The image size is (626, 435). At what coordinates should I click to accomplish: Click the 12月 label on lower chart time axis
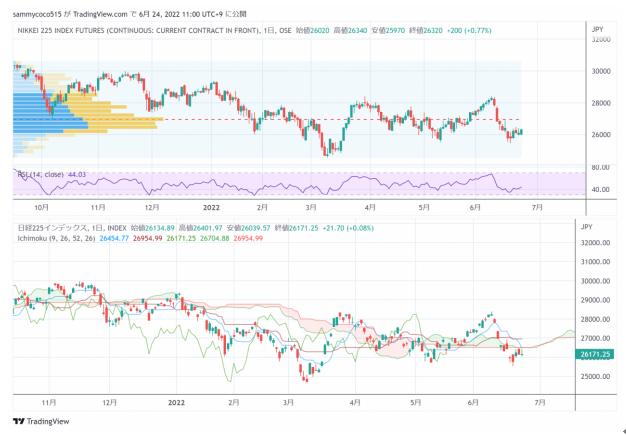coord(110,403)
